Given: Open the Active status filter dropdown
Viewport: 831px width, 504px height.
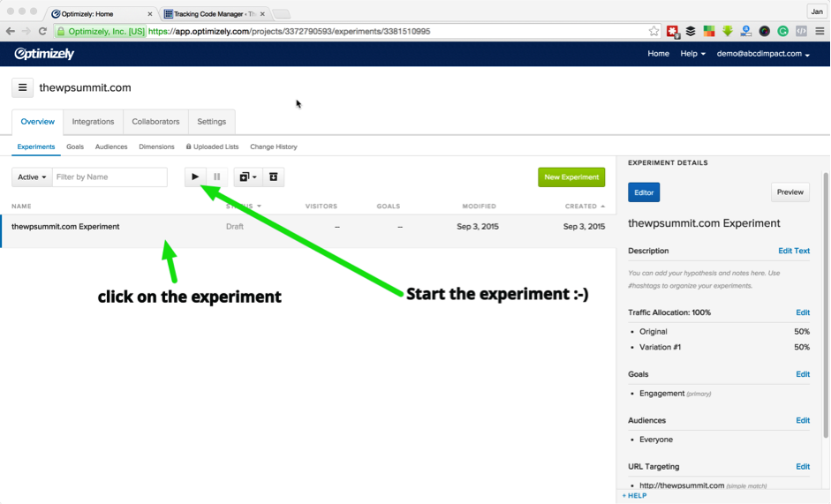Looking at the screenshot, I should pos(32,177).
